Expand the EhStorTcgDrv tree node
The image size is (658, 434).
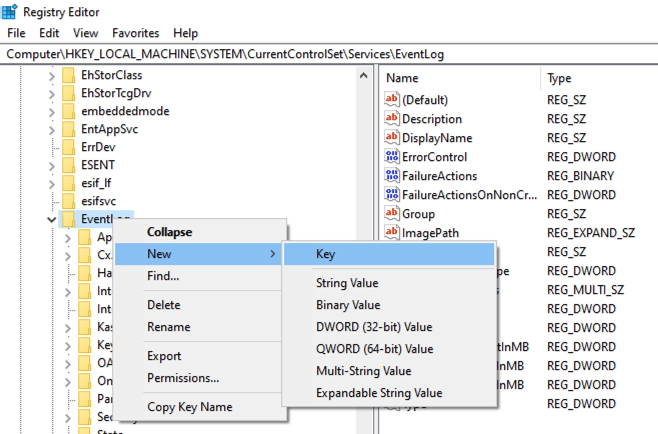51,93
